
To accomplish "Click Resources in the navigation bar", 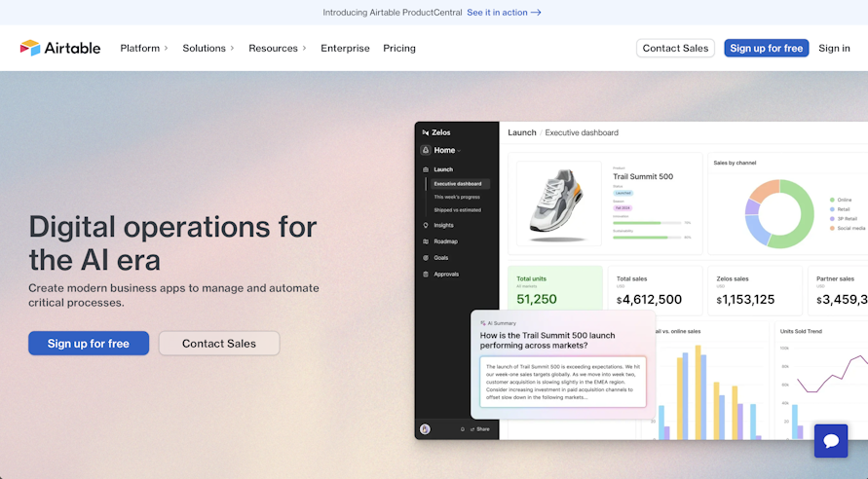I will pyautogui.click(x=273, y=48).
